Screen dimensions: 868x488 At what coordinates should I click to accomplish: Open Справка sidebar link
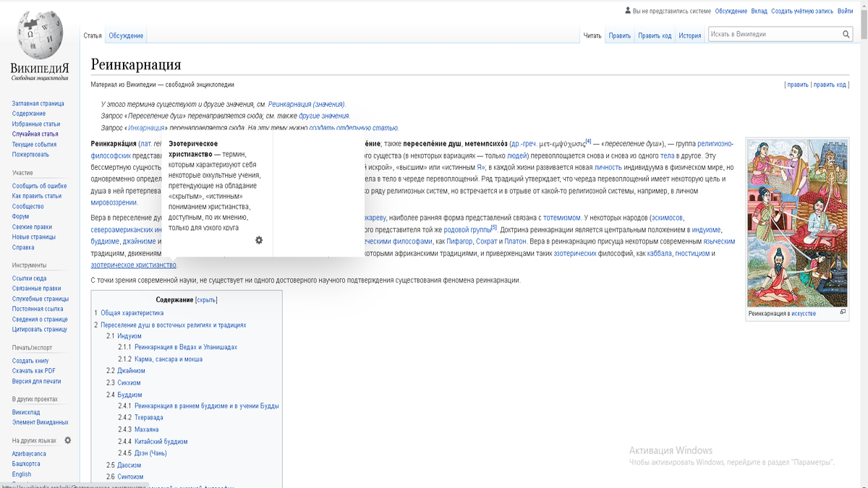click(23, 247)
